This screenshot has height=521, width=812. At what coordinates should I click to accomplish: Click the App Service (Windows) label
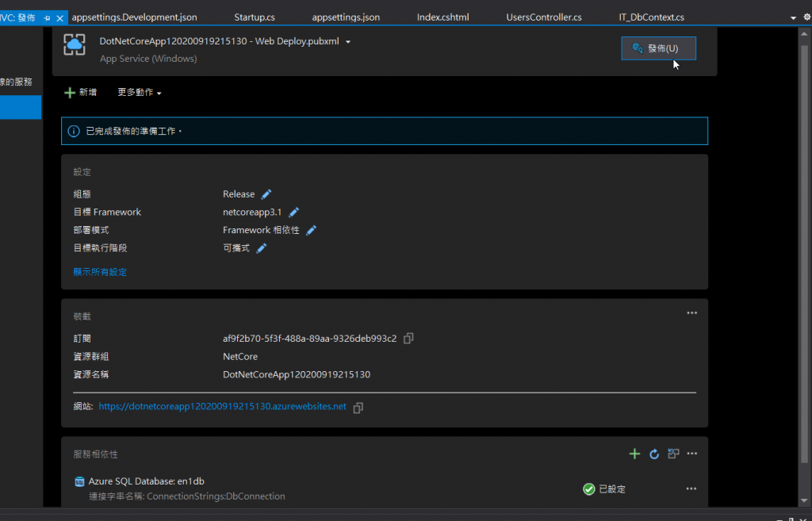[148, 59]
